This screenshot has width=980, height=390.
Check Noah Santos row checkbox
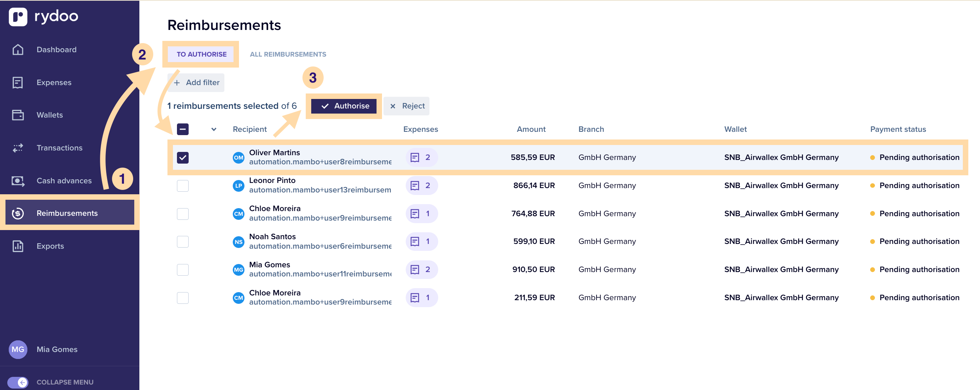[x=182, y=241]
